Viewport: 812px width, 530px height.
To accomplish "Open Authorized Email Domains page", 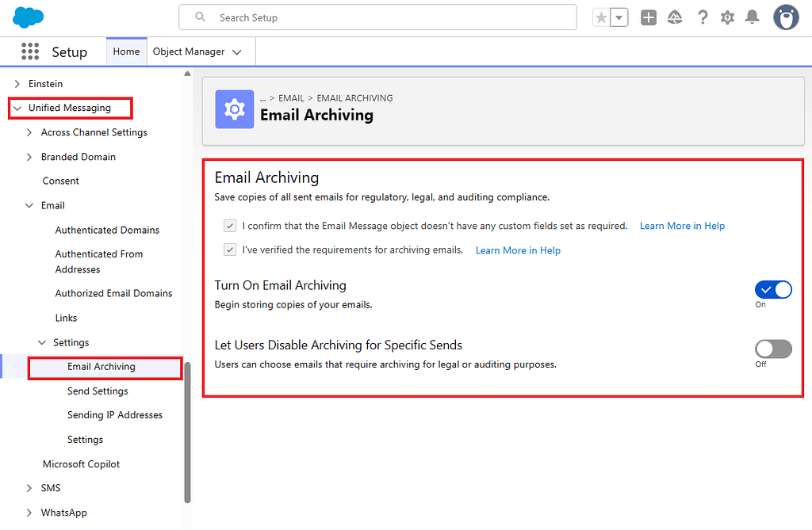I will point(113,293).
